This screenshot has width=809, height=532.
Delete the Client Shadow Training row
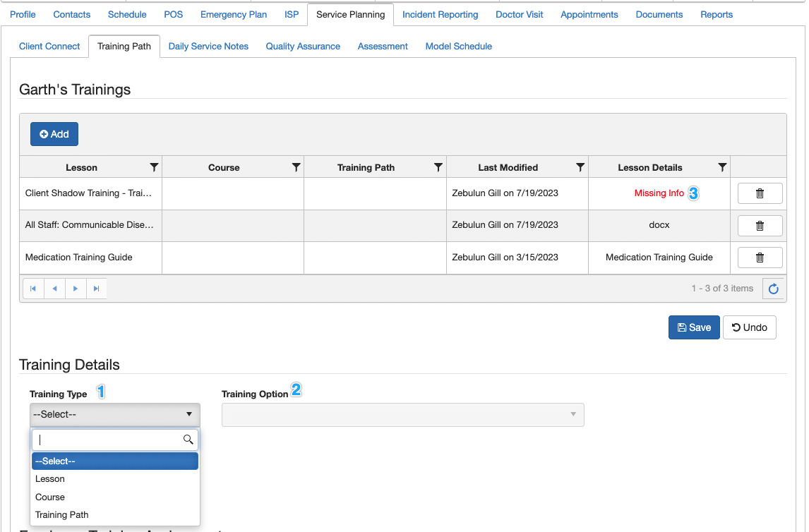point(760,193)
